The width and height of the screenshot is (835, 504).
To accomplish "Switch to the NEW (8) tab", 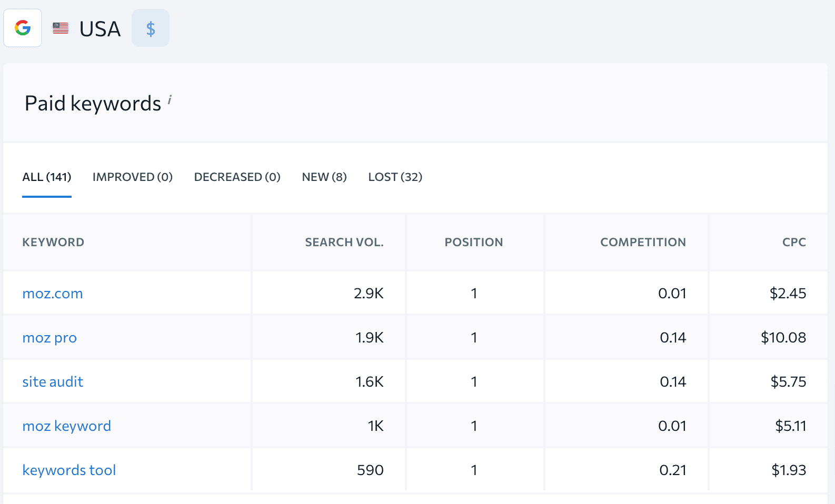I will pyautogui.click(x=324, y=177).
